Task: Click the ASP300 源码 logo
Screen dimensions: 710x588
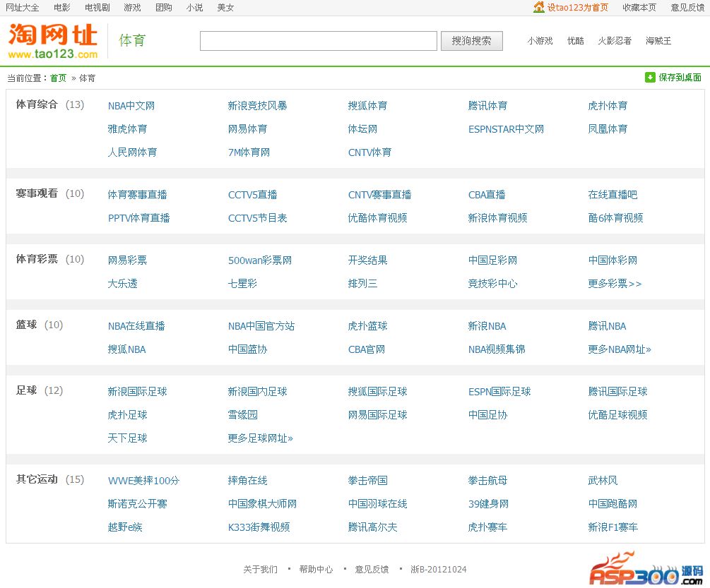Action: [x=646, y=570]
